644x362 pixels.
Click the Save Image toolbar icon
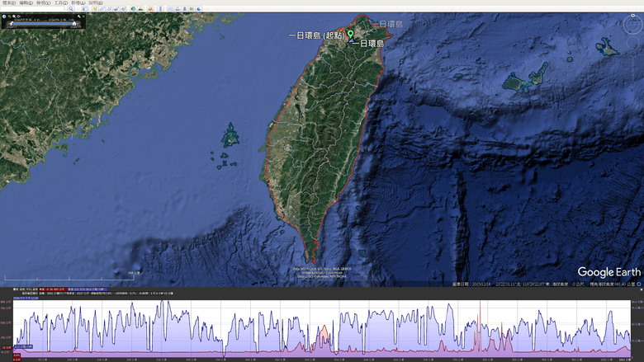coord(184,8)
